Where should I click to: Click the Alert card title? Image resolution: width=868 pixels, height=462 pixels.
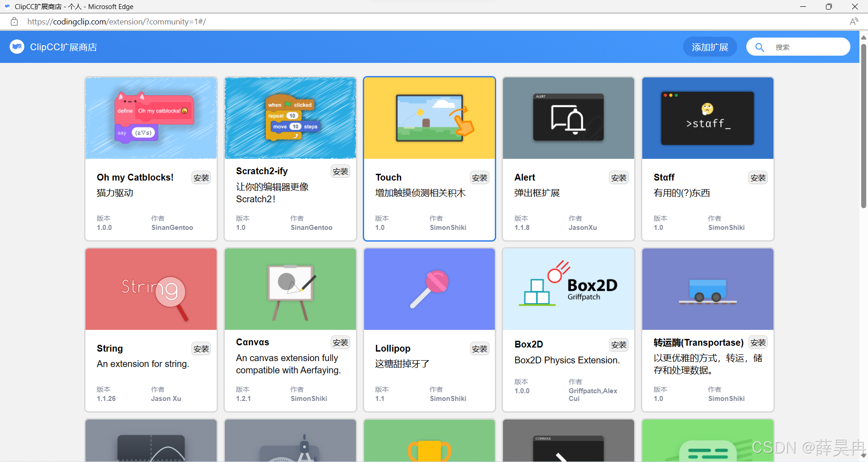click(525, 177)
